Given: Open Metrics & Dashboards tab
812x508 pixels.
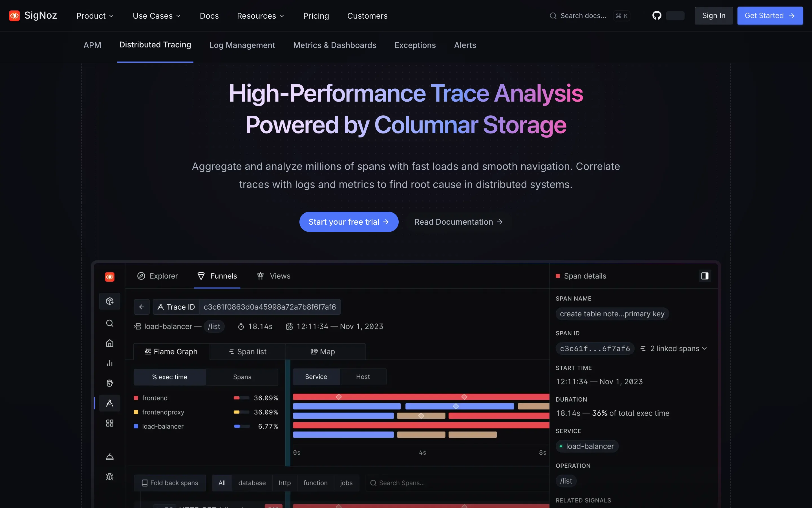Looking at the screenshot, I should (335, 45).
